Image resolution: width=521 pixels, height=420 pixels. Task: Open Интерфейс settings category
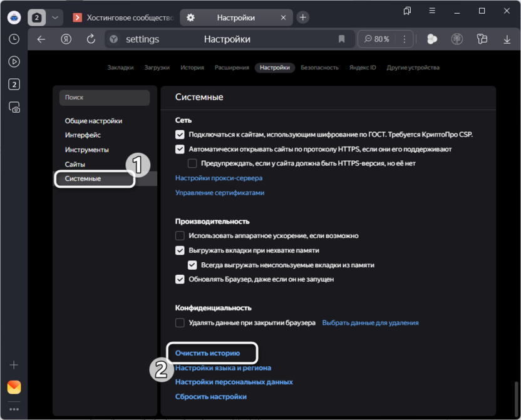point(83,135)
